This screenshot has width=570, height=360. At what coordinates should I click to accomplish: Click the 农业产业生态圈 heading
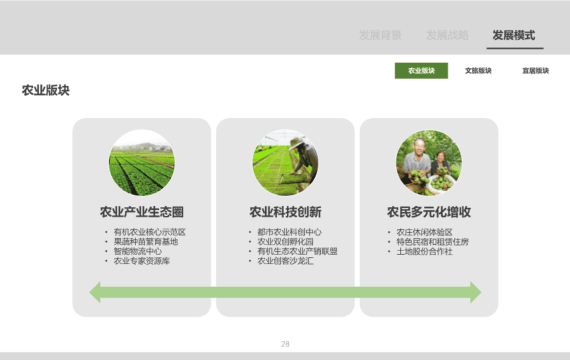[142, 212]
